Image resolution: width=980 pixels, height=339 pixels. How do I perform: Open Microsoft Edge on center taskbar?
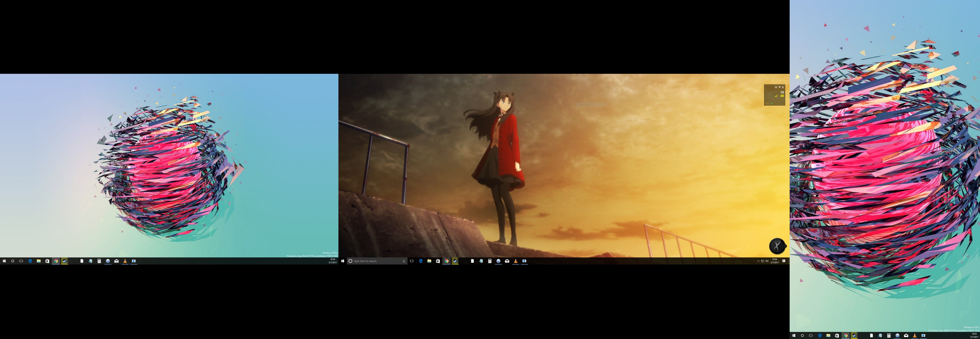click(421, 261)
